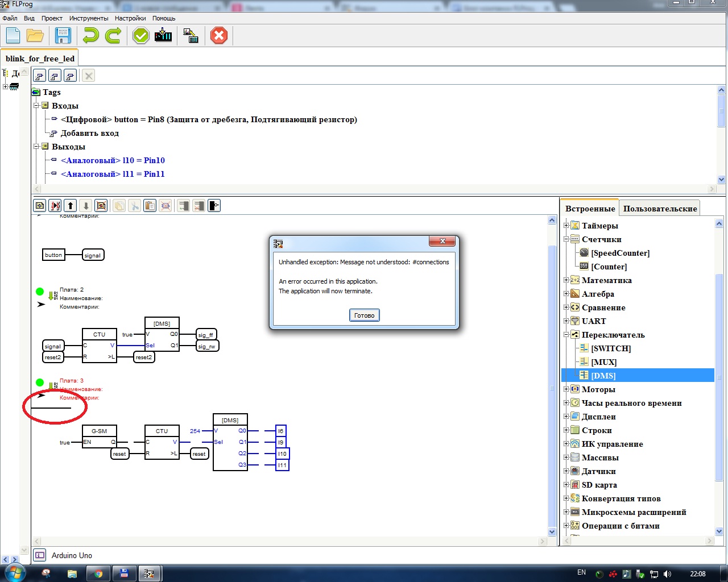Open the Настройки menu
728x582 pixels.
point(130,18)
